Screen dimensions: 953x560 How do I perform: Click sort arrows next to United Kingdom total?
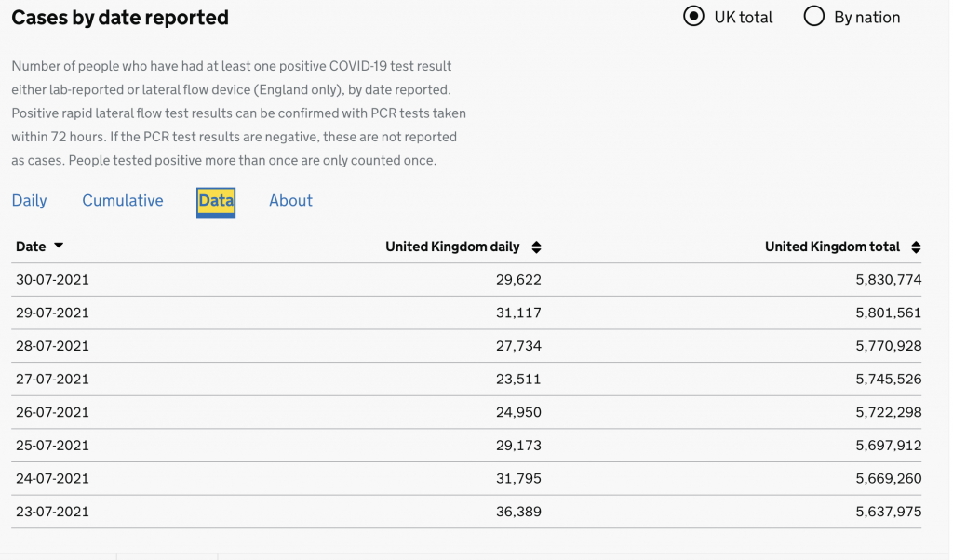[916, 247]
